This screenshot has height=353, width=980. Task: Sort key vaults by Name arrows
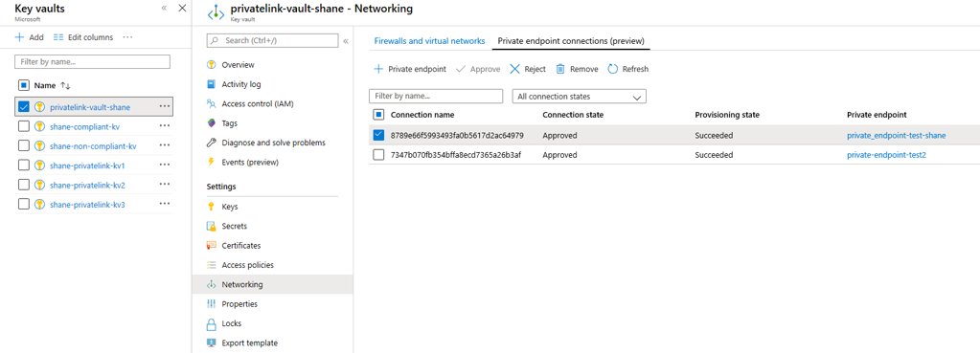[x=65, y=85]
